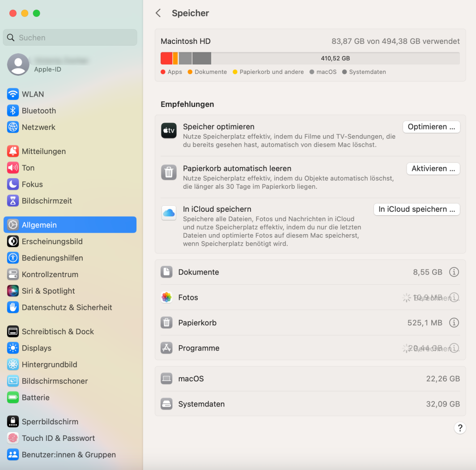The image size is (476, 470).
Task: Open Datenschutz & Sicherheit hand icon
Action: (x=13, y=308)
